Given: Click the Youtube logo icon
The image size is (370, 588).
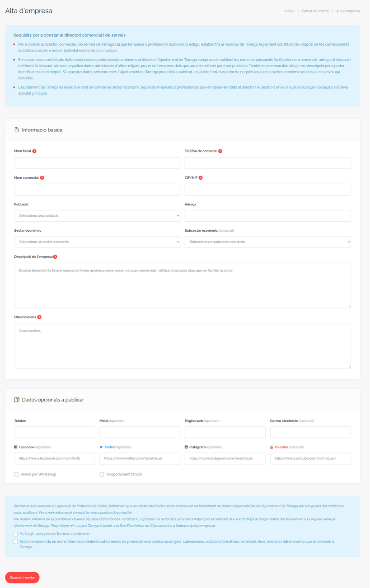Looking at the screenshot, I should coord(272,447).
